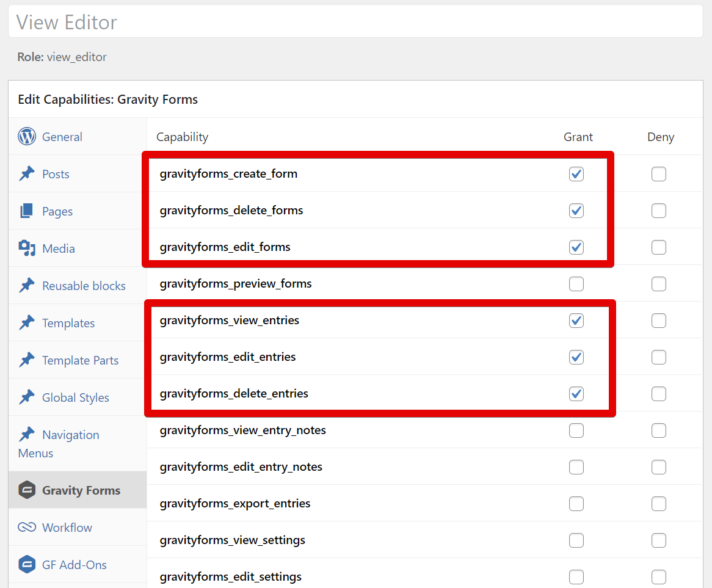This screenshot has height=588, width=712.
Task: Click the Grant column header
Action: (578, 137)
